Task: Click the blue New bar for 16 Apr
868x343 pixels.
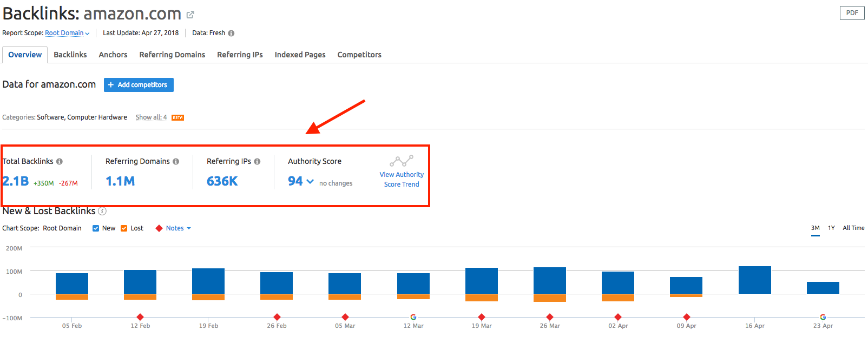Action: tap(755, 280)
